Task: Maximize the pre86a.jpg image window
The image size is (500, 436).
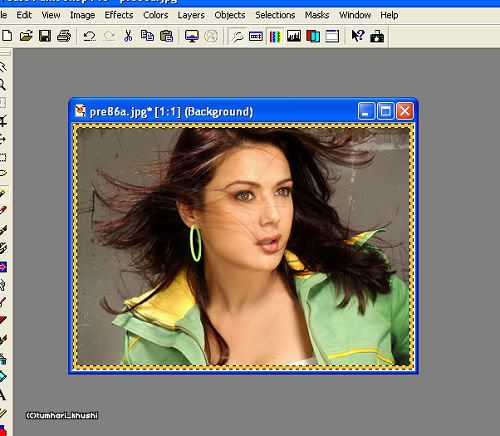Action: coord(386,111)
